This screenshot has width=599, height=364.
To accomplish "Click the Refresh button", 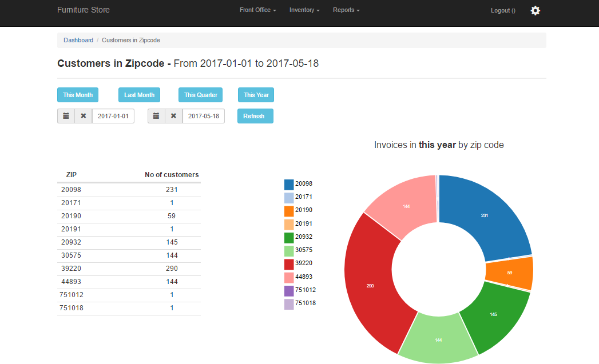I will point(255,116).
